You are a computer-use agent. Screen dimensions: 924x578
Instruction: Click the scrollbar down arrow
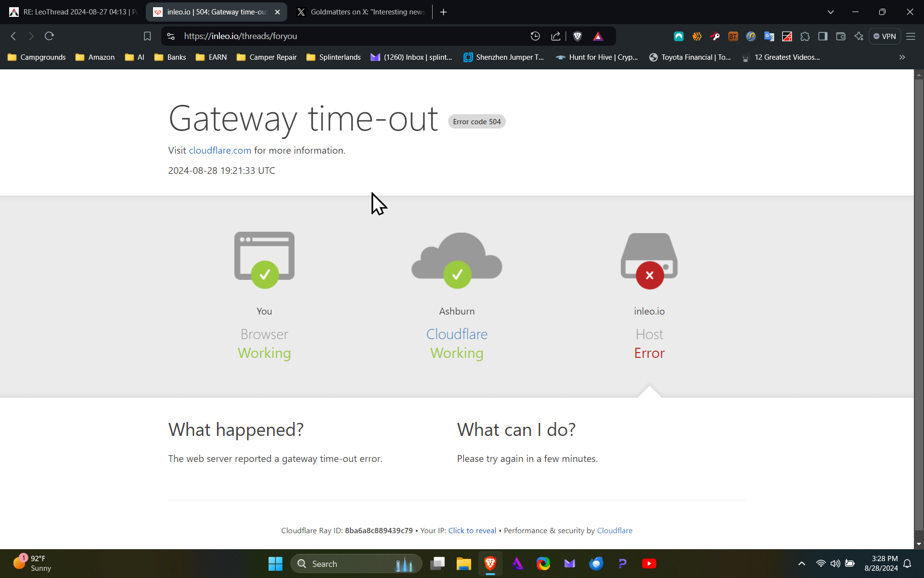click(919, 544)
